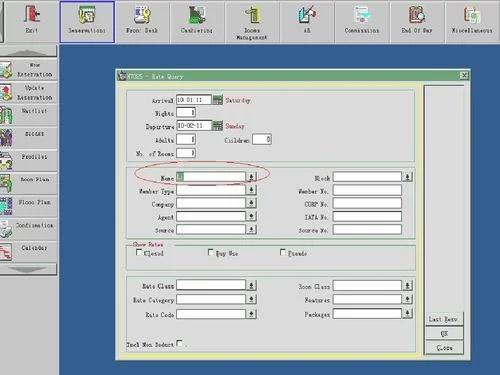Open the Blocks sidebar option

(x=28, y=138)
